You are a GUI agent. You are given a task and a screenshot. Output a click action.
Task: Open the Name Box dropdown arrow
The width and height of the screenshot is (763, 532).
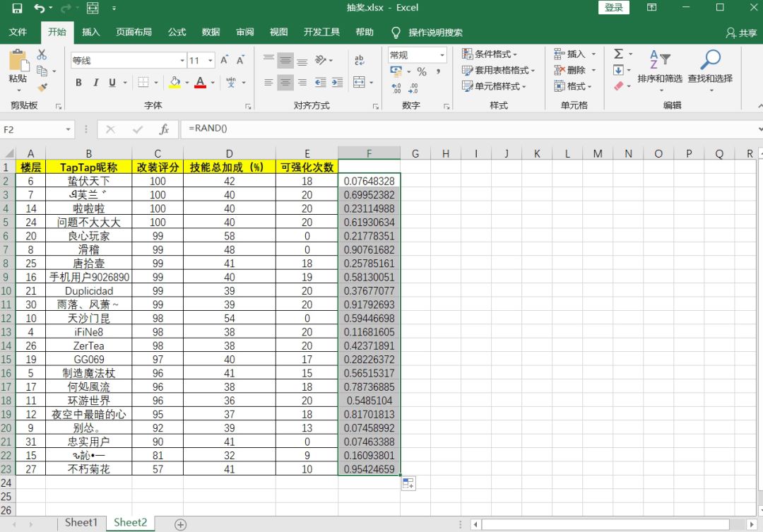(68, 129)
